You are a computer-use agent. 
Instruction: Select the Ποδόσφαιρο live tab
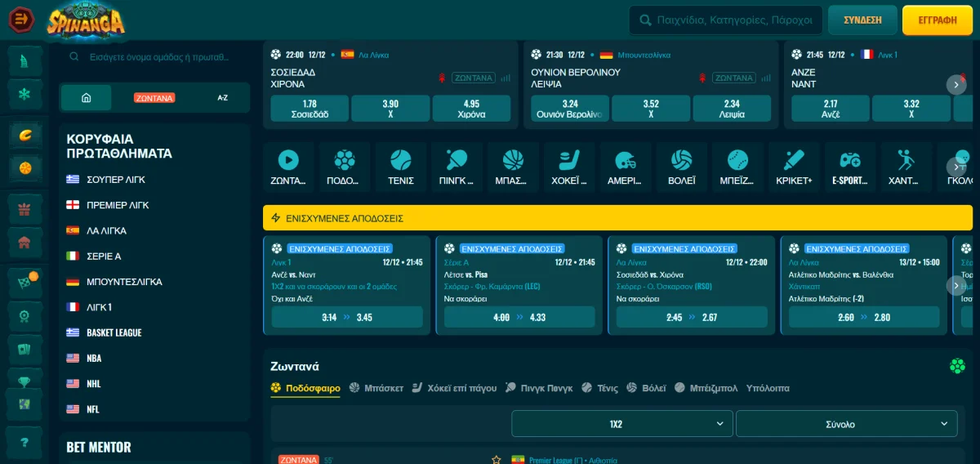tap(305, 388)
